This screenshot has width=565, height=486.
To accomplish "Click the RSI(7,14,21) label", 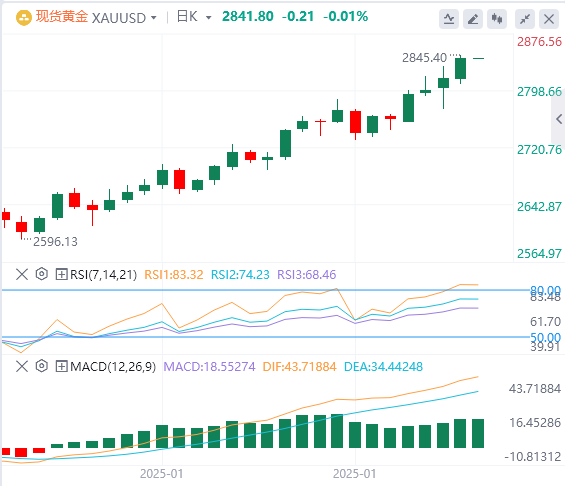I will click(103, 275).
